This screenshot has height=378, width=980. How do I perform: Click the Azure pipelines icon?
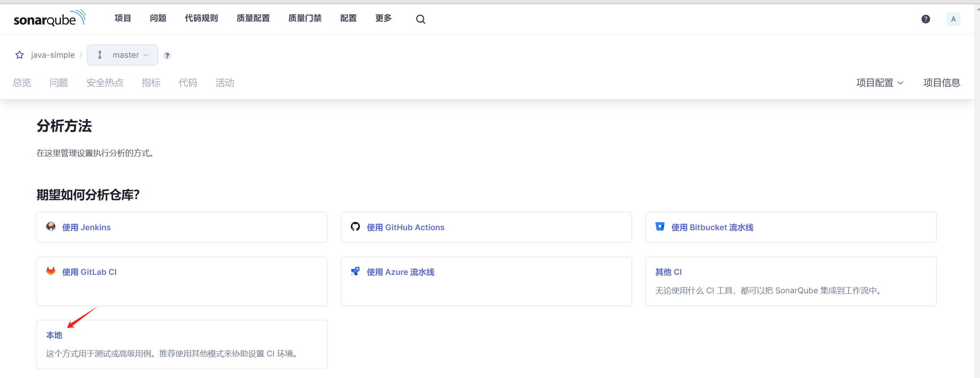[x=355, y=271]
